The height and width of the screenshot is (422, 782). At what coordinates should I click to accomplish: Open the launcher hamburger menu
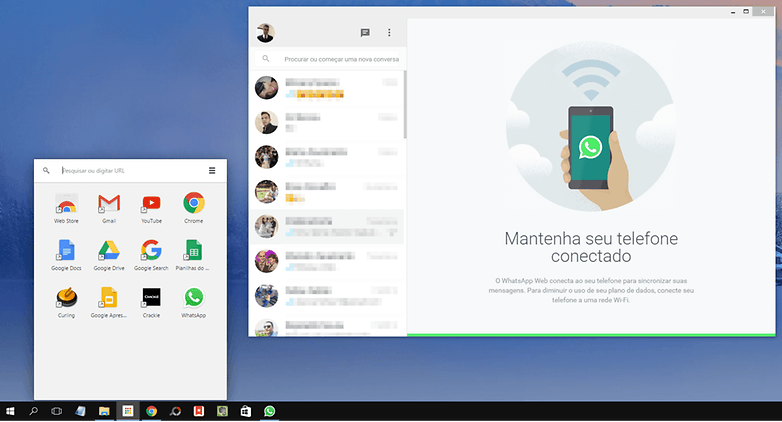[212, 171]
